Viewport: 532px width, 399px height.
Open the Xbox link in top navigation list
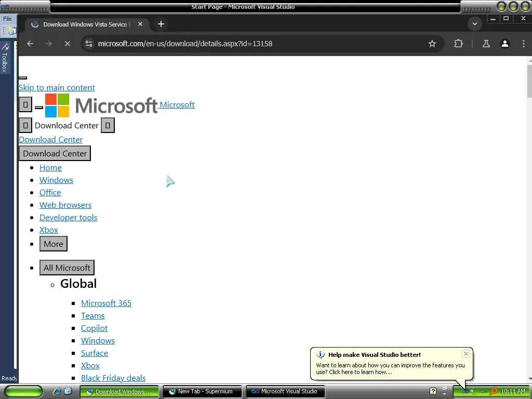(48, 230)
